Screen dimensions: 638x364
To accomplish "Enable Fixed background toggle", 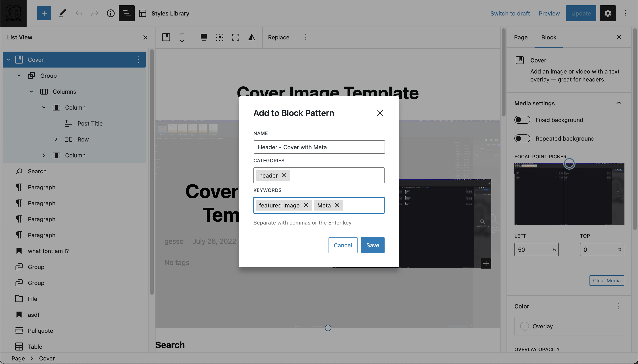I will 522,120.
